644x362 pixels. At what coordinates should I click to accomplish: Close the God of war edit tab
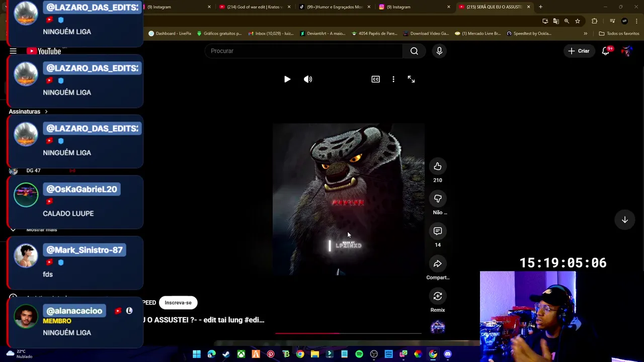[x=289, y=7]
